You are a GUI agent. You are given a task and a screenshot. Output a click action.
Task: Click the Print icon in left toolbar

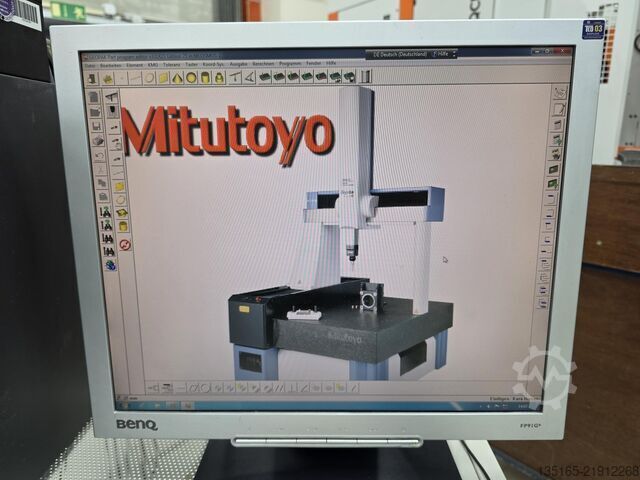click(98, 141)
